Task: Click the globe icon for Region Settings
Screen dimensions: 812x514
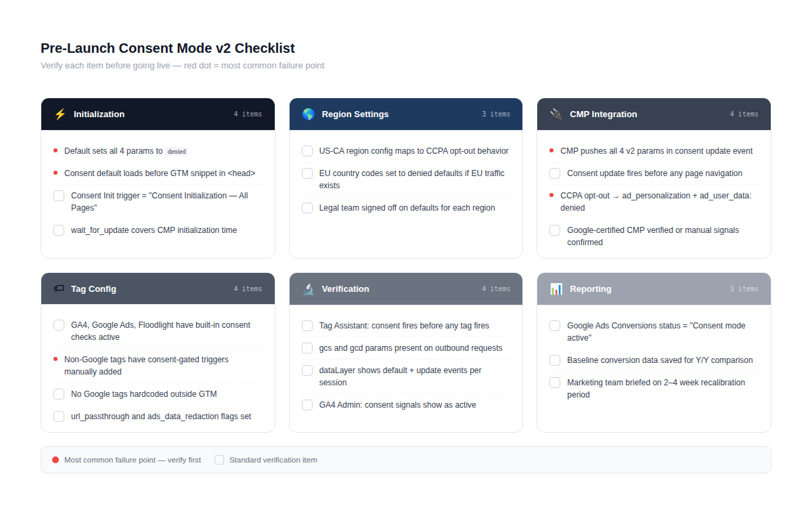Action: (309, 114)
